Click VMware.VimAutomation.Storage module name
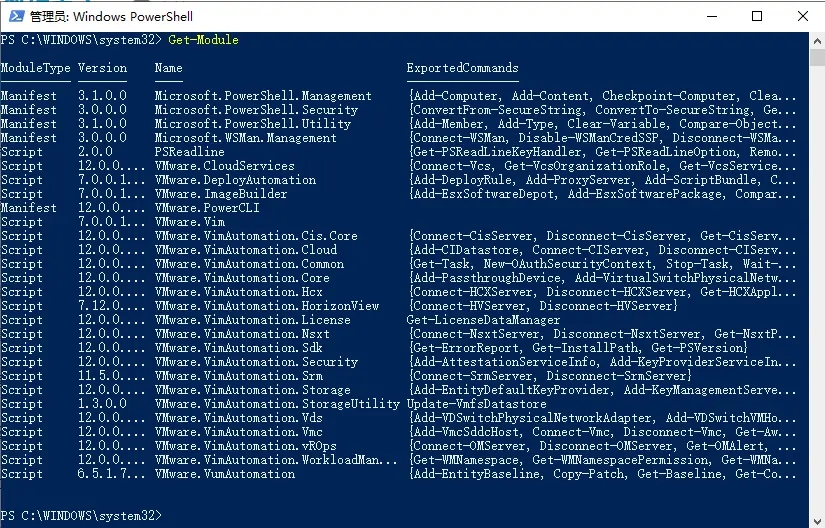Image resolution: width=825 pixels, height=528 pixels. click(x=253, y=390)
